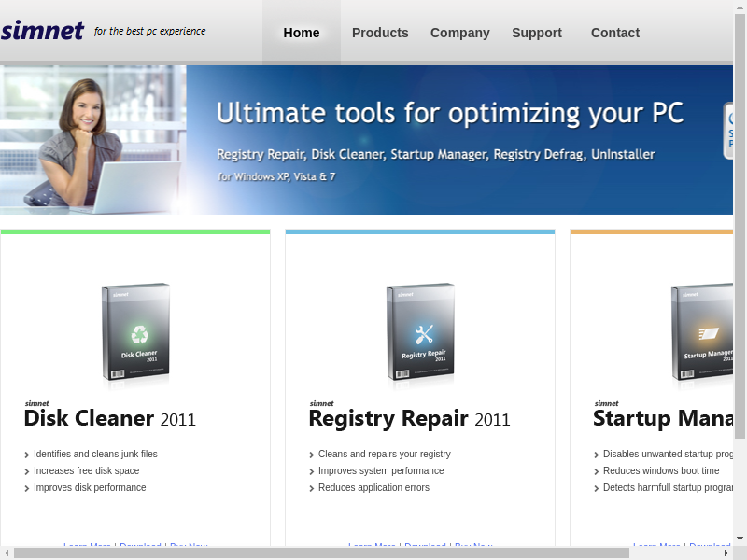
Task: Click the Startup Manager heading
Action: (662, 418)
